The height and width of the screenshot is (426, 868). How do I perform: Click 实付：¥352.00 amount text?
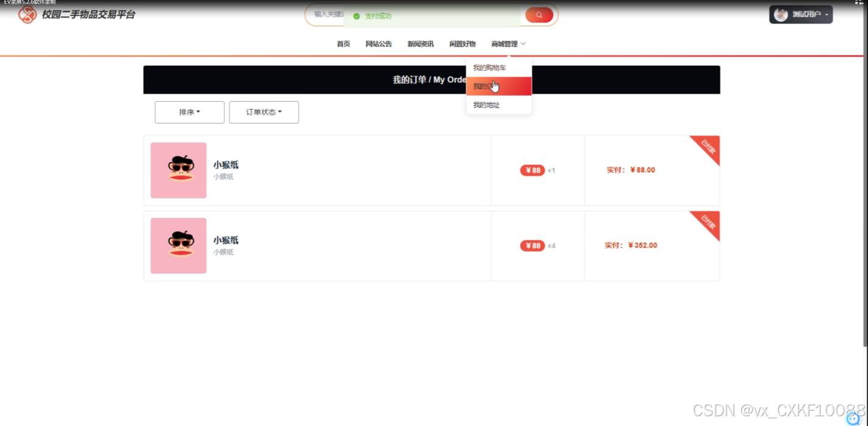click(631, 246)
